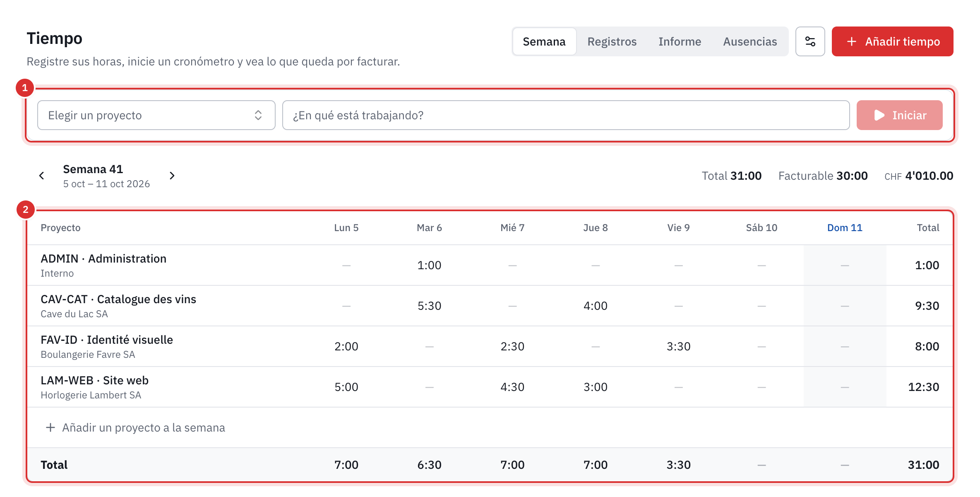This screenshot has height=497, width=980.
Task: Click plus icon to add project to week
Action: 50,427
